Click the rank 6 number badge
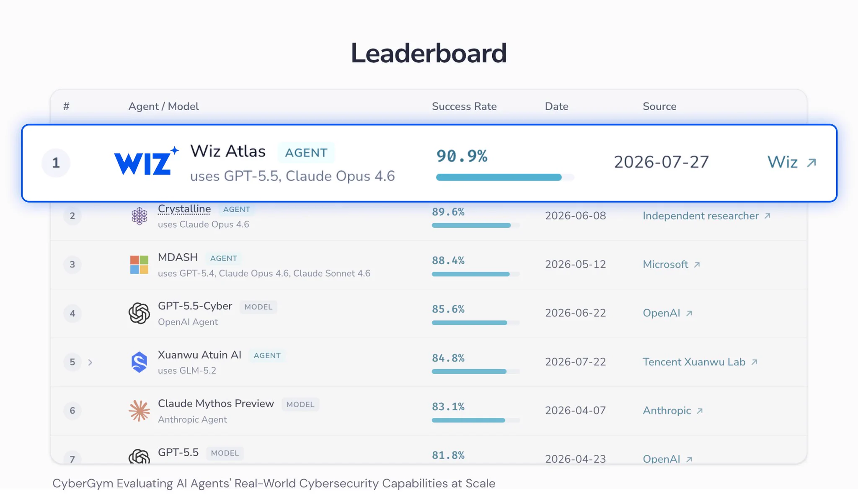Viewport: 858px width, 504px height. [72, 411]
